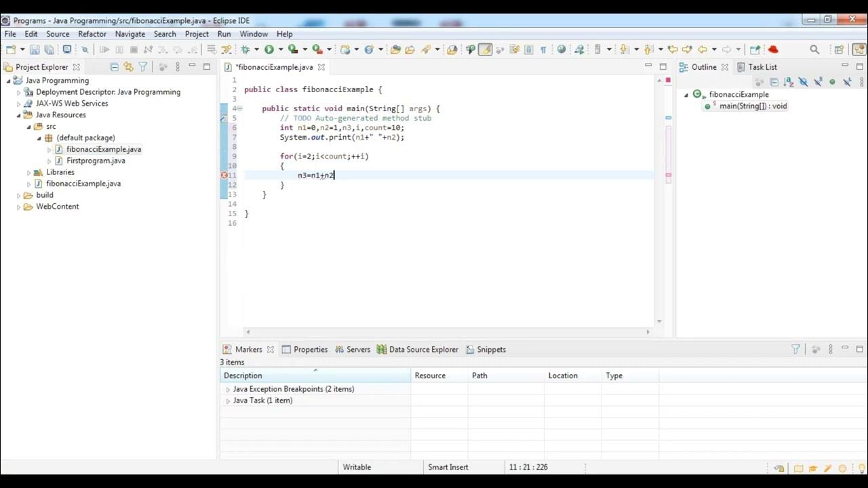Click the Previous Annotation arrow icon

pos(648,49)
